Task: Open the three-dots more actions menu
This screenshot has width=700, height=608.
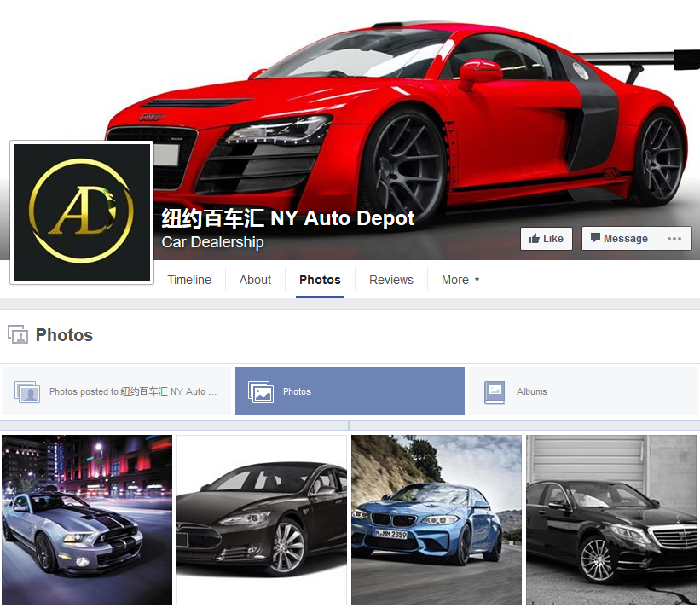Action: [674, 239]
